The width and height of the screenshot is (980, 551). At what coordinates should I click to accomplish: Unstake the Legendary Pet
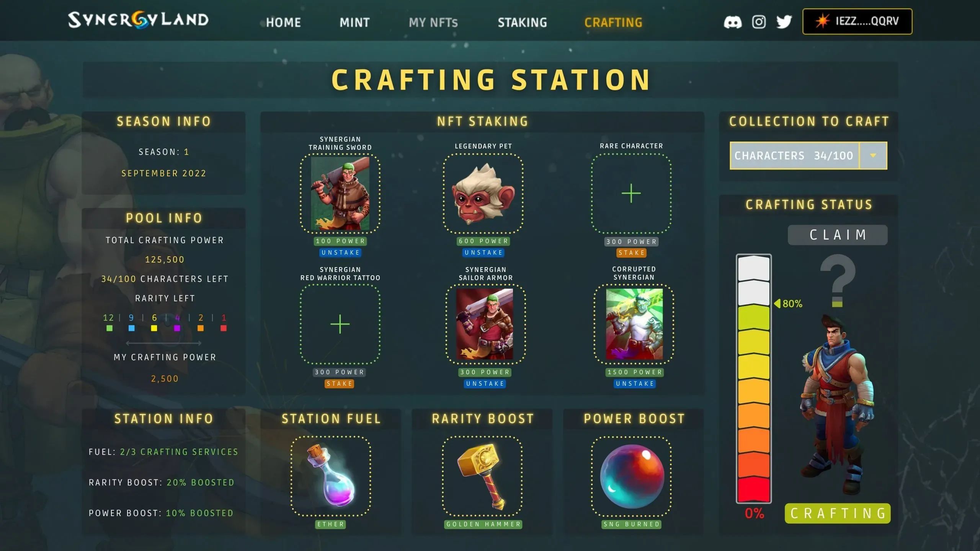tap(483, 253)
